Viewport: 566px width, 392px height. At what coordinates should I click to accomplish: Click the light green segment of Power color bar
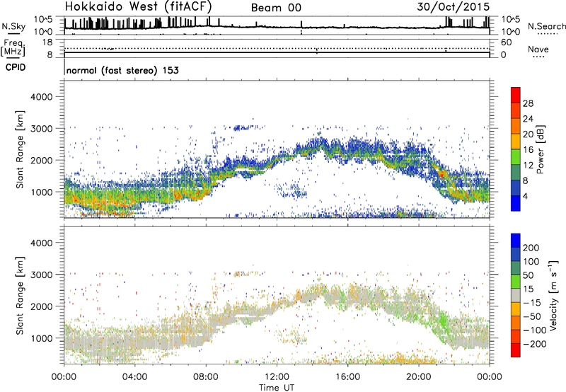point(516,156)
